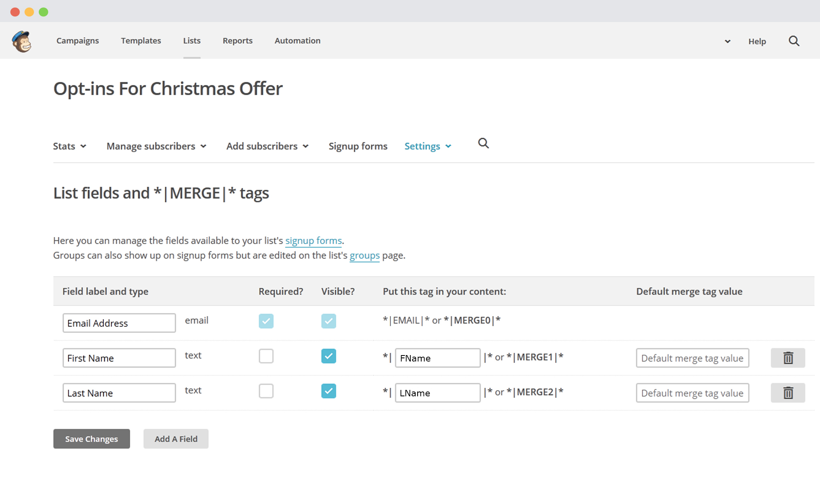Enable Required checkbox for First Name
This screenshot has width=820, height=504.
(x=266, y=356)
